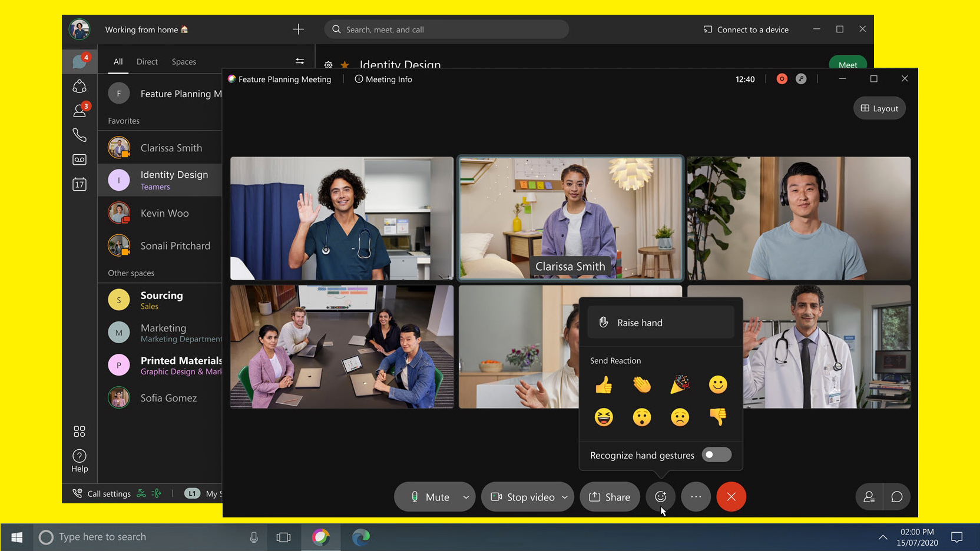Open the reactions panel via the smiley icon
This screenshot has height=551, width=980.
click(660, 496)
